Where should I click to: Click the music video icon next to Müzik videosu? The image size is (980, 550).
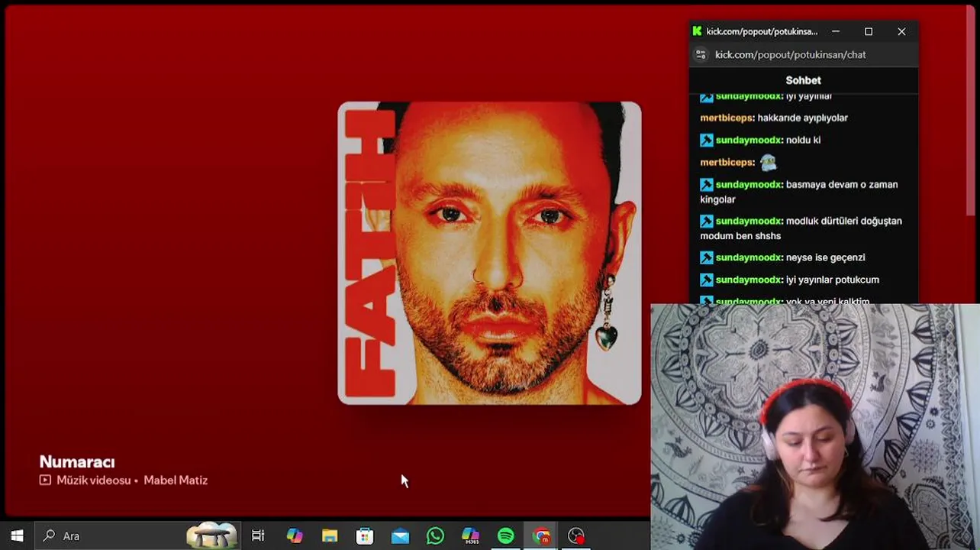[x=45, y=480]
